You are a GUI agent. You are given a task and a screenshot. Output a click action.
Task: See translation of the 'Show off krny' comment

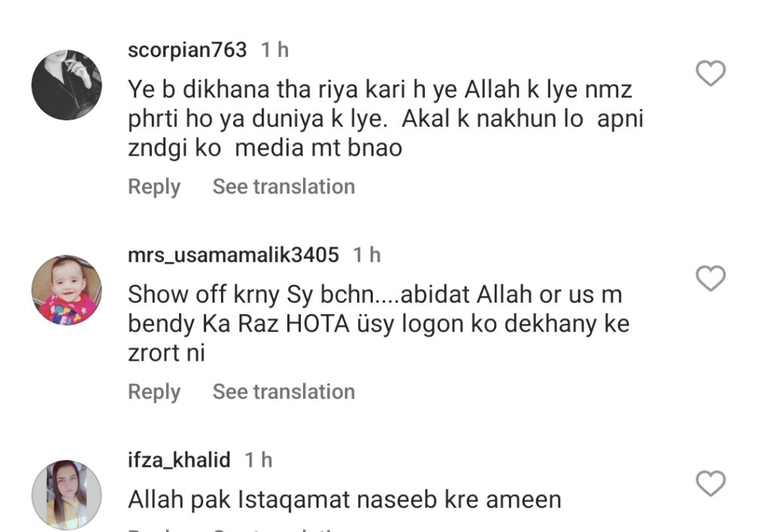(283, 392)
